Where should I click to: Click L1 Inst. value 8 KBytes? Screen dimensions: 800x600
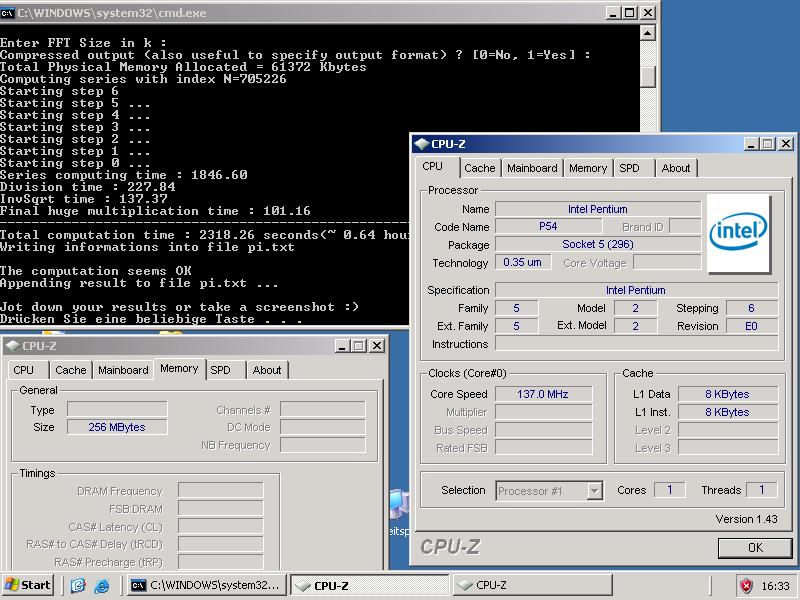click(x=727, y=412)
